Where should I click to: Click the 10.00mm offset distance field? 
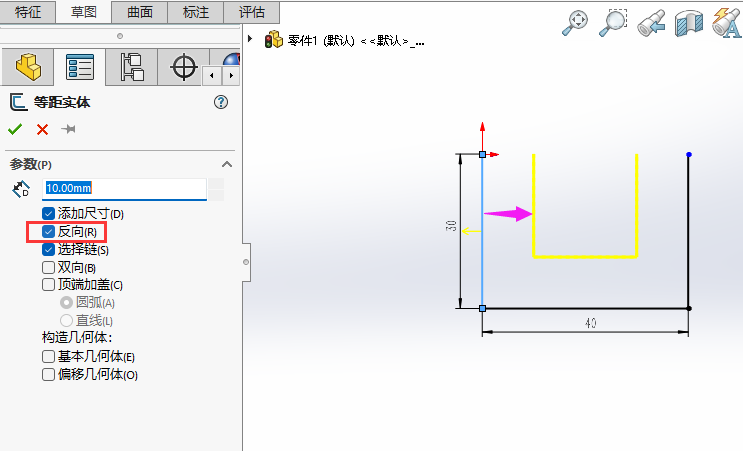(124, 189)
